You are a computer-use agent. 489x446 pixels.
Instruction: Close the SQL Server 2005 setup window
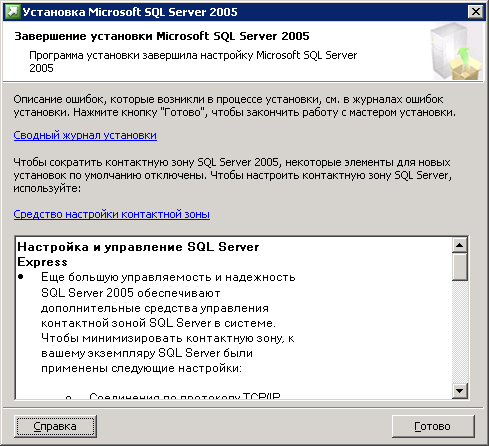pos(476,12)
